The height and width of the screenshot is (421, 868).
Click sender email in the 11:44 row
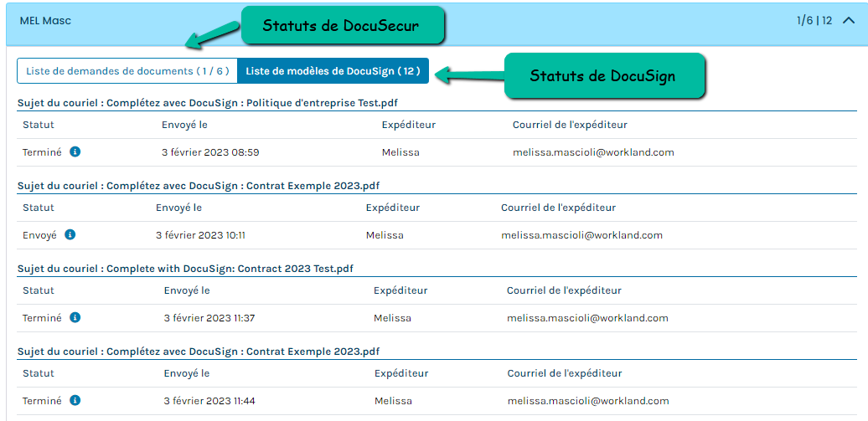588,402
